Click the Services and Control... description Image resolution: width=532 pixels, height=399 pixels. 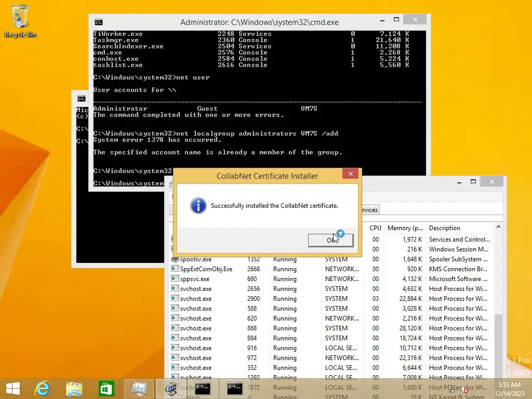point(459,240)
